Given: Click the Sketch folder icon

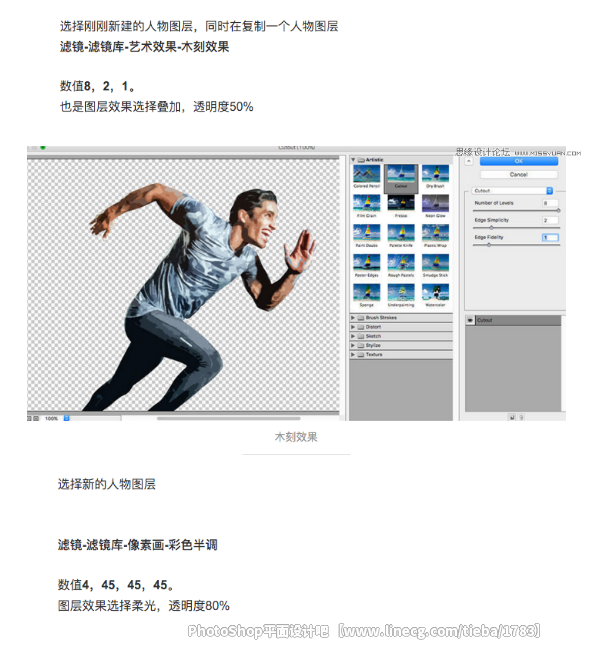Looking at the screenshot, I should 361,336.
